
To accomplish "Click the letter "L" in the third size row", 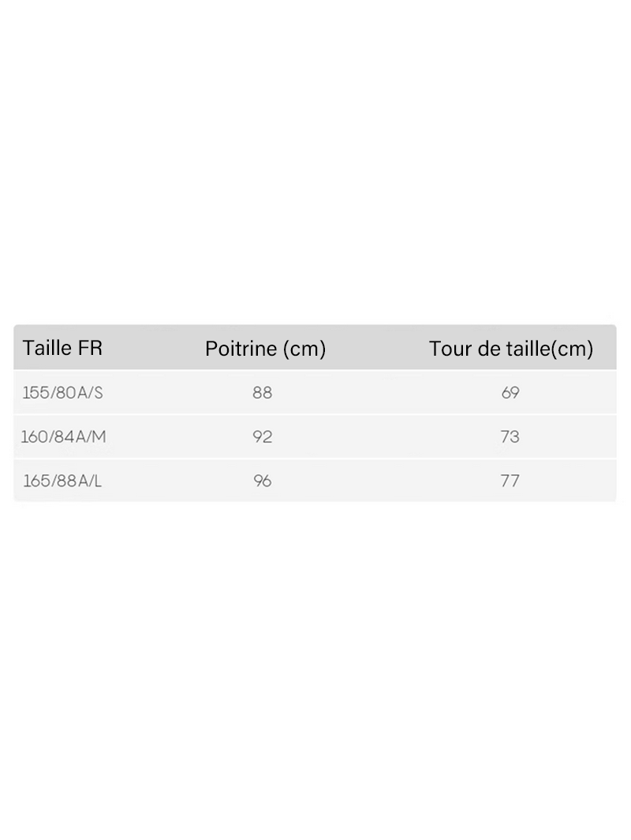I will [x=98, y=481].
